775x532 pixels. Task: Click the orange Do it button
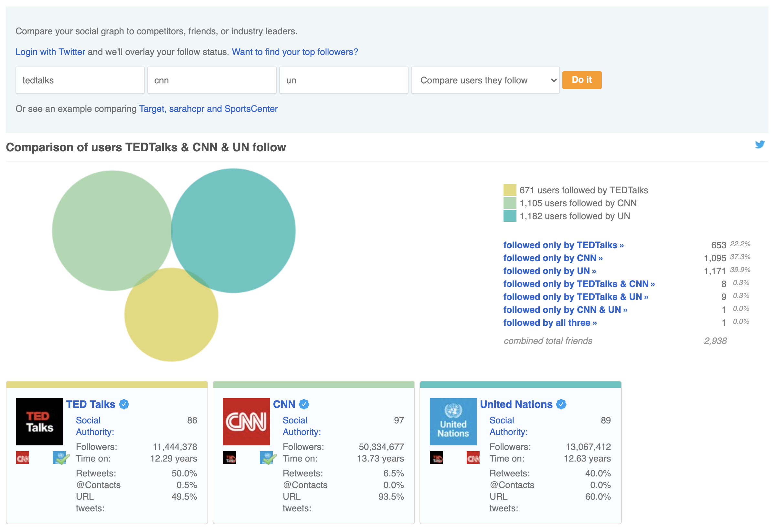[x=582, y=80]
